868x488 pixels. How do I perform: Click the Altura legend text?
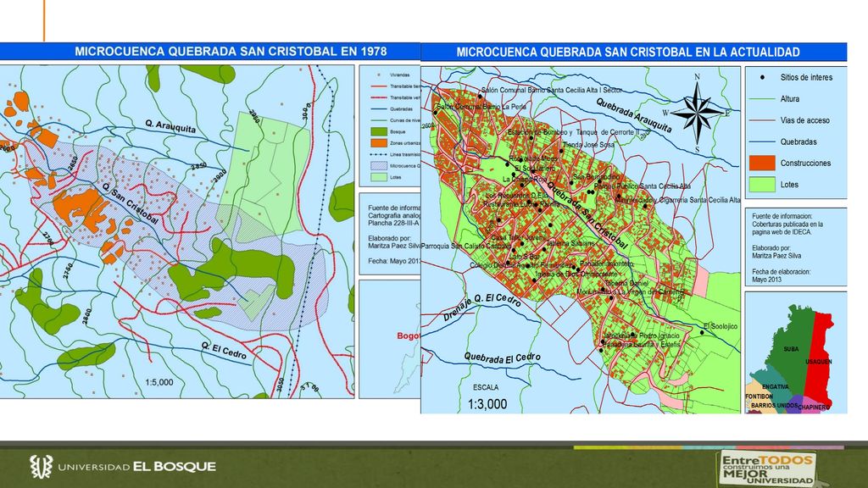tap(790, 99)
